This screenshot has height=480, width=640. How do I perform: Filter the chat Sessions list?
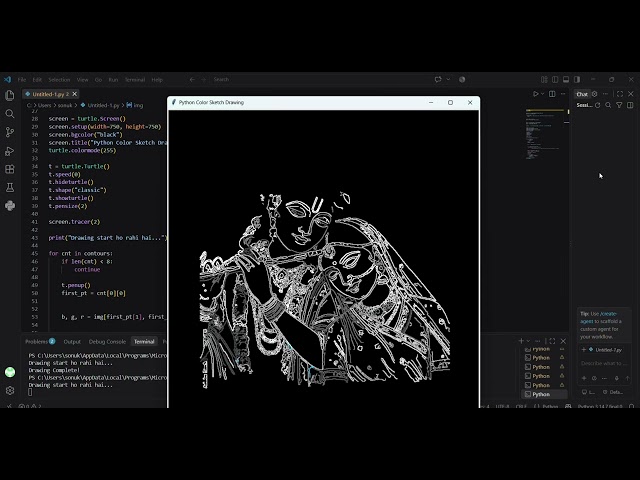point(619,105)
